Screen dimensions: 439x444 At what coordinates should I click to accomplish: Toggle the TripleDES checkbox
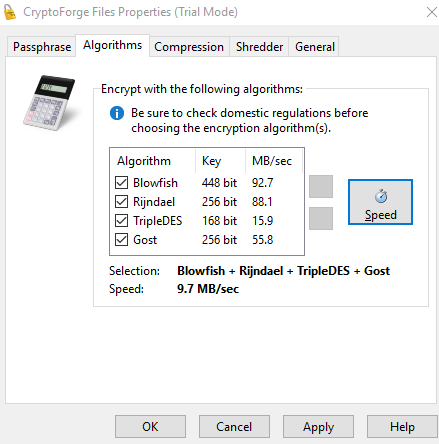pyautogui.click(x=122, y=221)
